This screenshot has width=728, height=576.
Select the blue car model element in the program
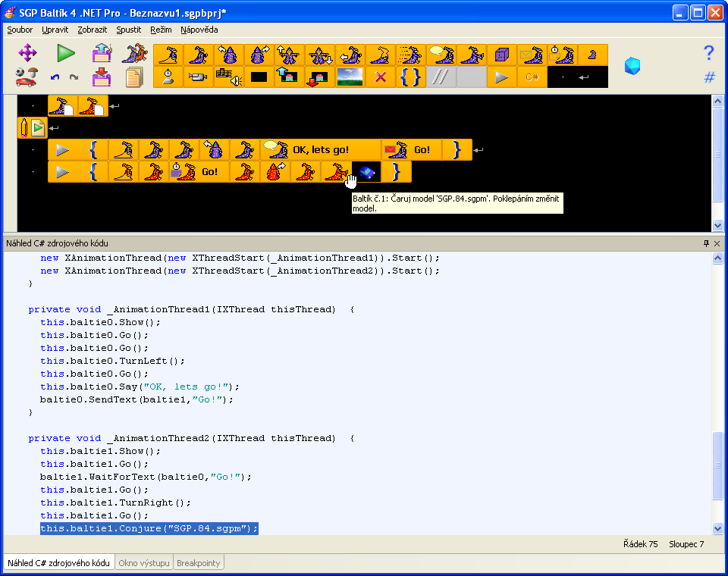pos(367,172)
